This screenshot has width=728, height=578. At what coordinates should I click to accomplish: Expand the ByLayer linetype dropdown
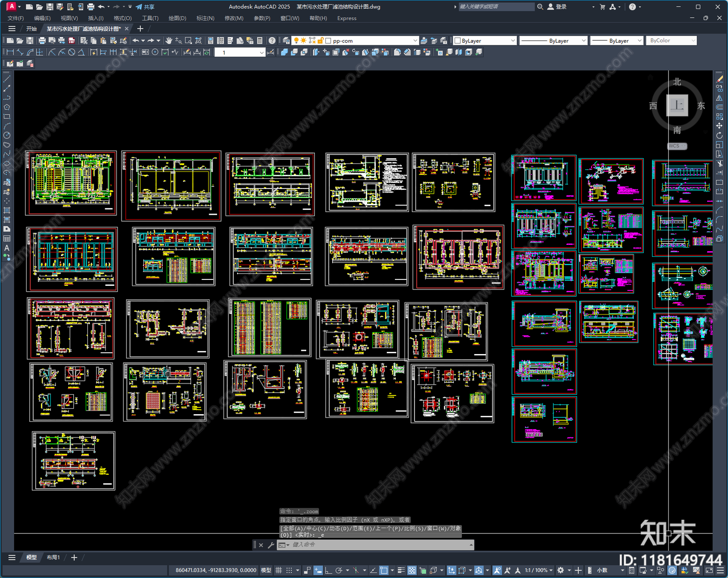584,41
